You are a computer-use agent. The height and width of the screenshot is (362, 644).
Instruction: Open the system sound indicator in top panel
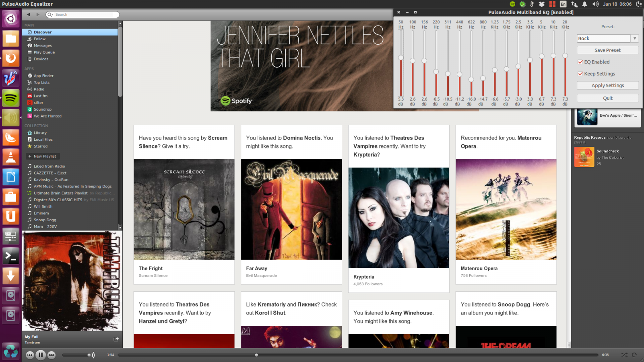(x=596, y=4)
